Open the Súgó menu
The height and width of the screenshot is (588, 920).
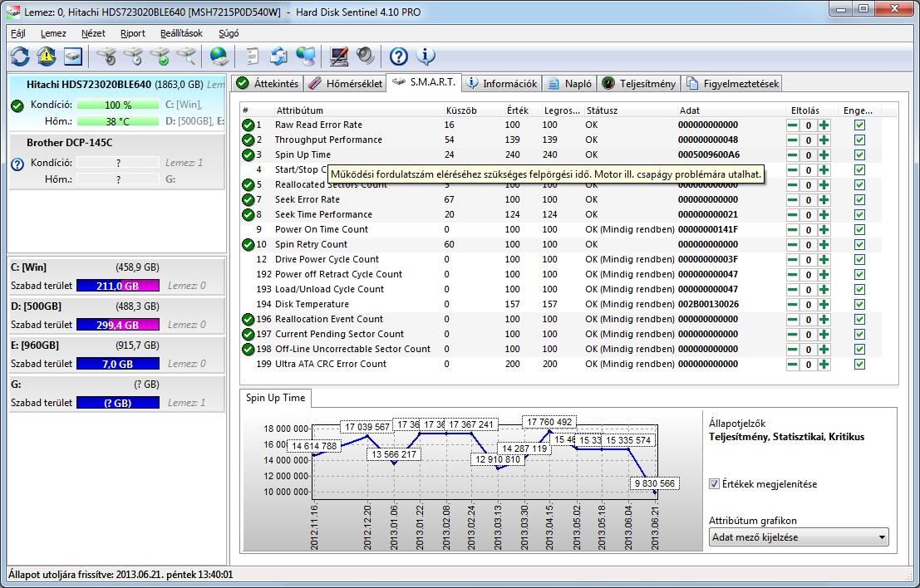pos(229,33)
